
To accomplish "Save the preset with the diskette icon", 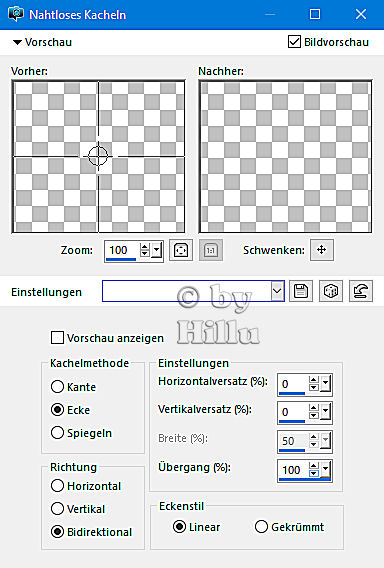I will (x=301, y=291).
